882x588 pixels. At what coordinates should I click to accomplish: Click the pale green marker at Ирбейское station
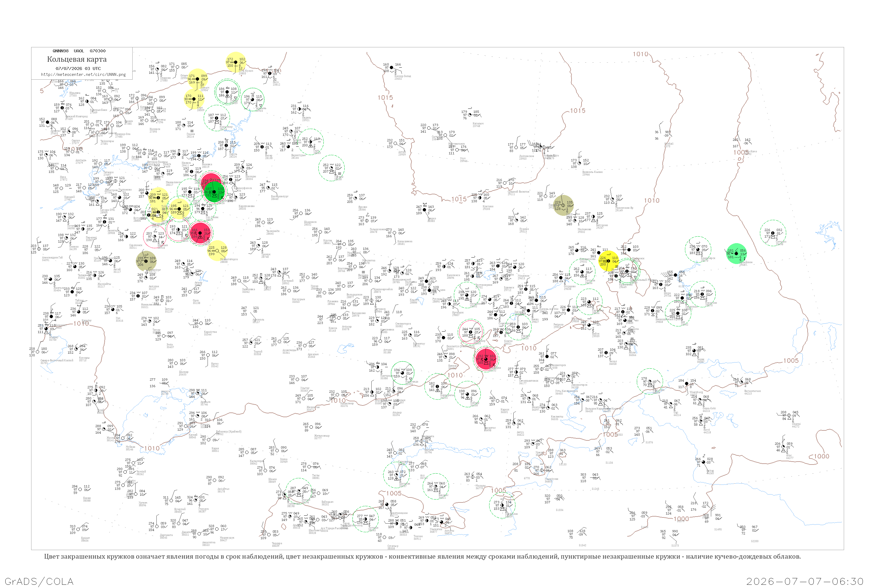pyautogui.click(x=736, y=253)
